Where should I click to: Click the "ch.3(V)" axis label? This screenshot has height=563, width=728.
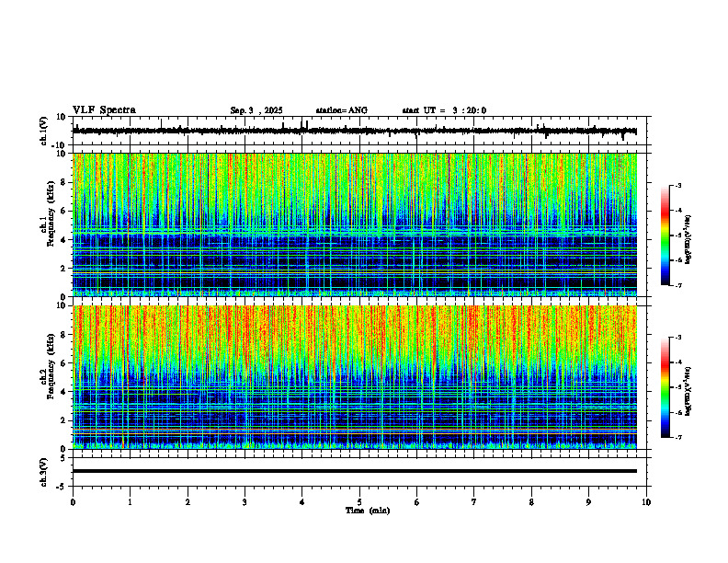tap(44, 473)
